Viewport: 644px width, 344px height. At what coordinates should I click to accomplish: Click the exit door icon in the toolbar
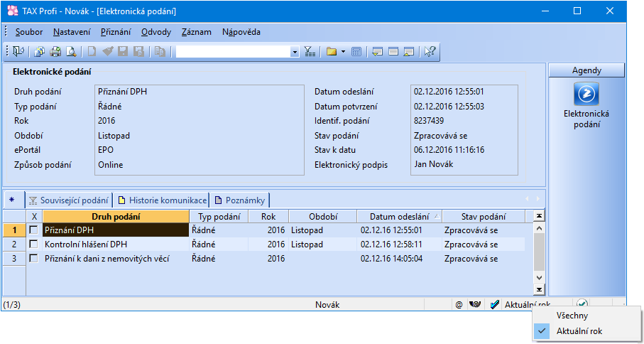click(x=18, y=51)
